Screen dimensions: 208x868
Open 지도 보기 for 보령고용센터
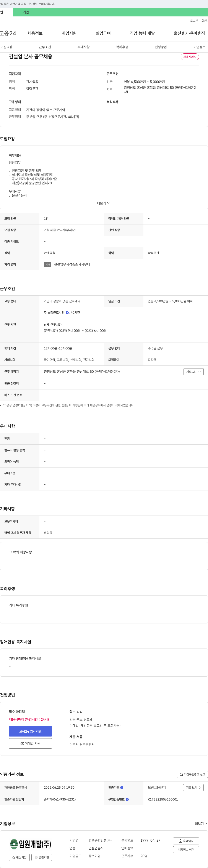tap(193, 788)
